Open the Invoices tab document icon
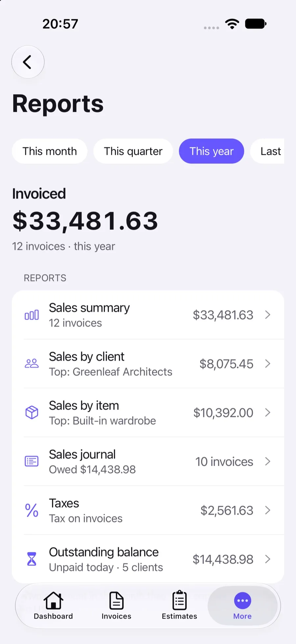 116,601
